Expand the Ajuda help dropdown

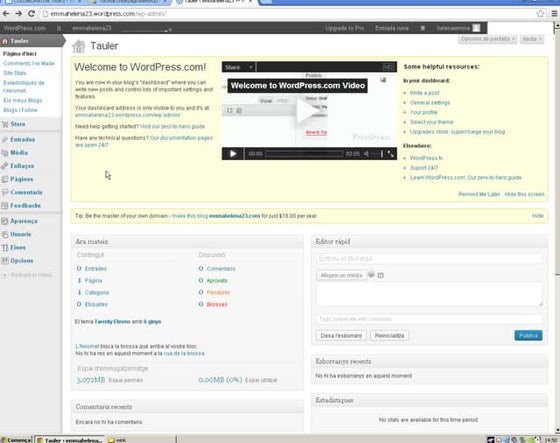tap(532, 39)
